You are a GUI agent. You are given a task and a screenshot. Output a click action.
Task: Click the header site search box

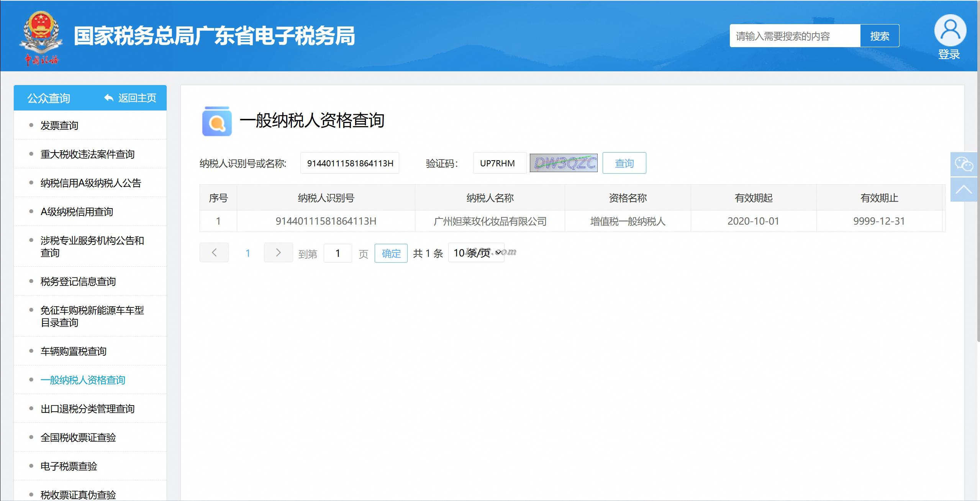point(795,36)
